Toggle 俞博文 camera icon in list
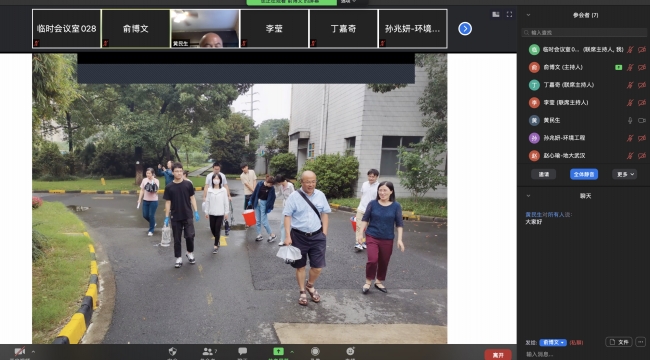Viewport: 650px width, 360px height. (642, 67)
